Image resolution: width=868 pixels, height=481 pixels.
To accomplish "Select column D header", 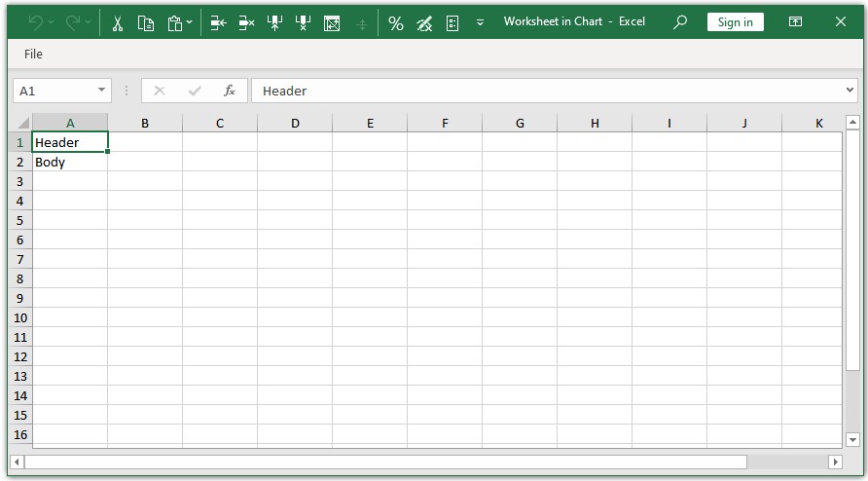I will (x=295, y=123).
